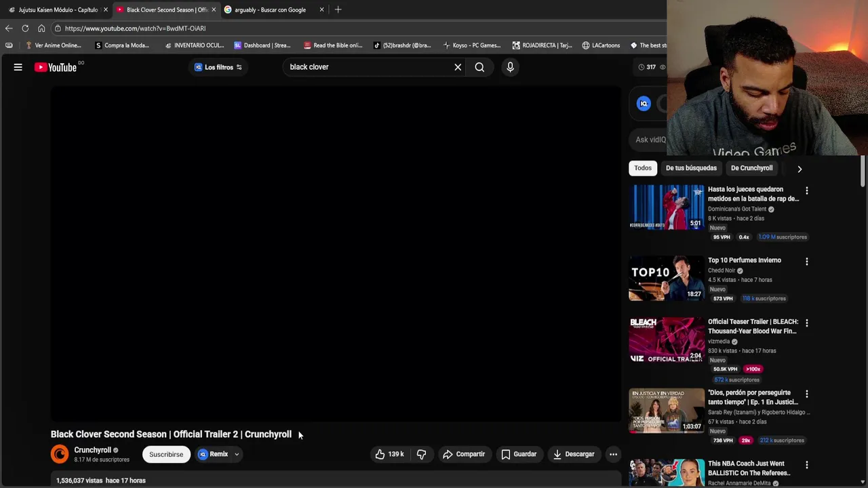
Task: Open the ROJADIRECTA bookmark
Action: point(542,45)
